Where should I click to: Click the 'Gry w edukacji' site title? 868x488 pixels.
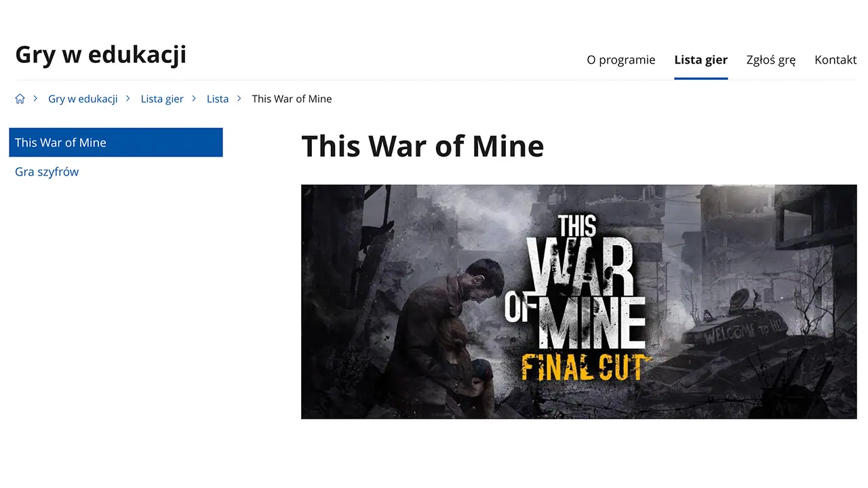(x=100, y=54)
